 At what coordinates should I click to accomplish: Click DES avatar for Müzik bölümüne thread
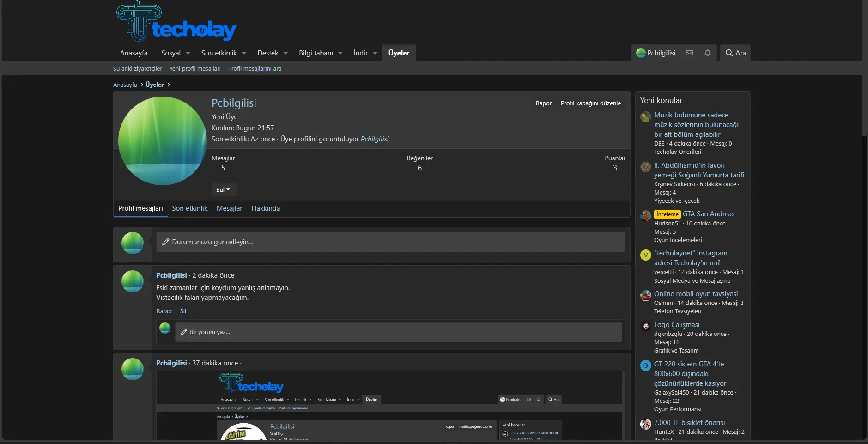coord(646,117)
